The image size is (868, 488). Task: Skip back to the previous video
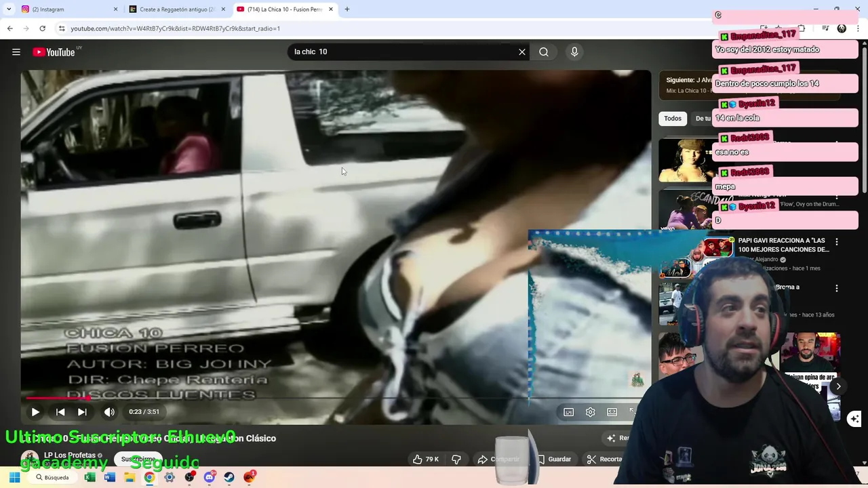[x=60, y=411]
